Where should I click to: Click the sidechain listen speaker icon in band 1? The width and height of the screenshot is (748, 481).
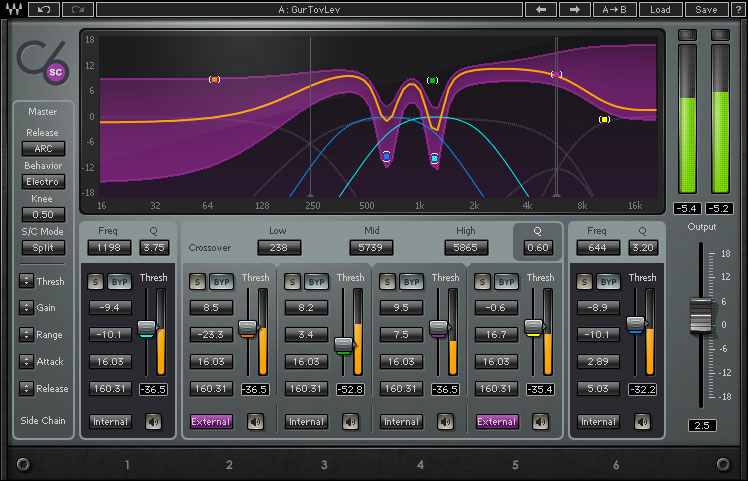tap(154, 421)
